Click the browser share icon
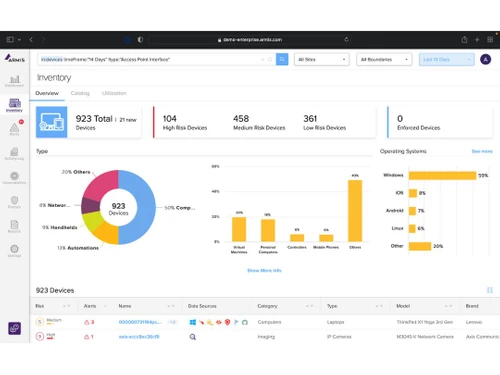The width and height of the screenshot is (500, 375). pos(464,40)
